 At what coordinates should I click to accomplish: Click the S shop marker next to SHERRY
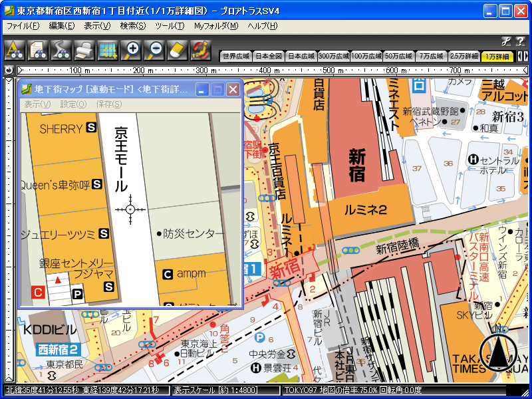click(91, 127)
